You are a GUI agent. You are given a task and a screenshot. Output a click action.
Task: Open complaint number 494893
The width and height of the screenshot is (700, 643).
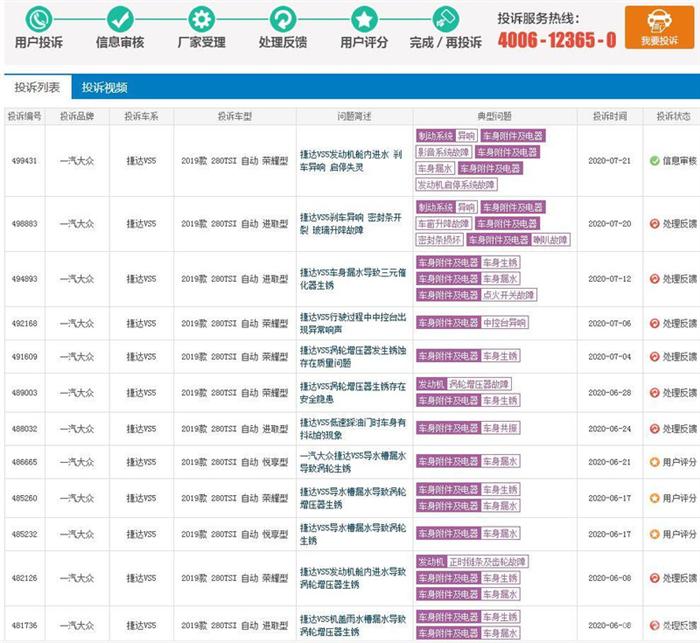[25, 279]
